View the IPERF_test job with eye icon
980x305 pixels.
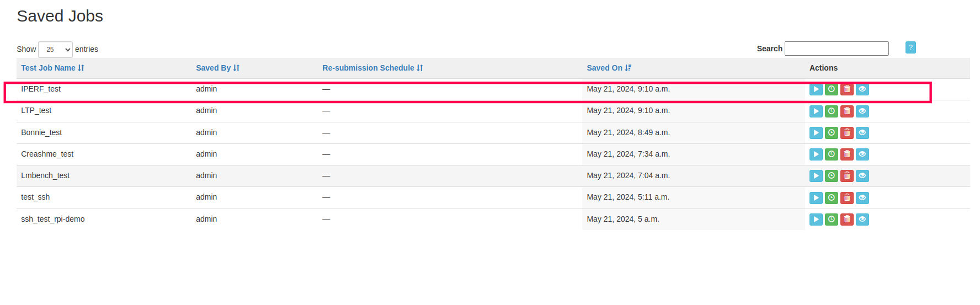862,89
